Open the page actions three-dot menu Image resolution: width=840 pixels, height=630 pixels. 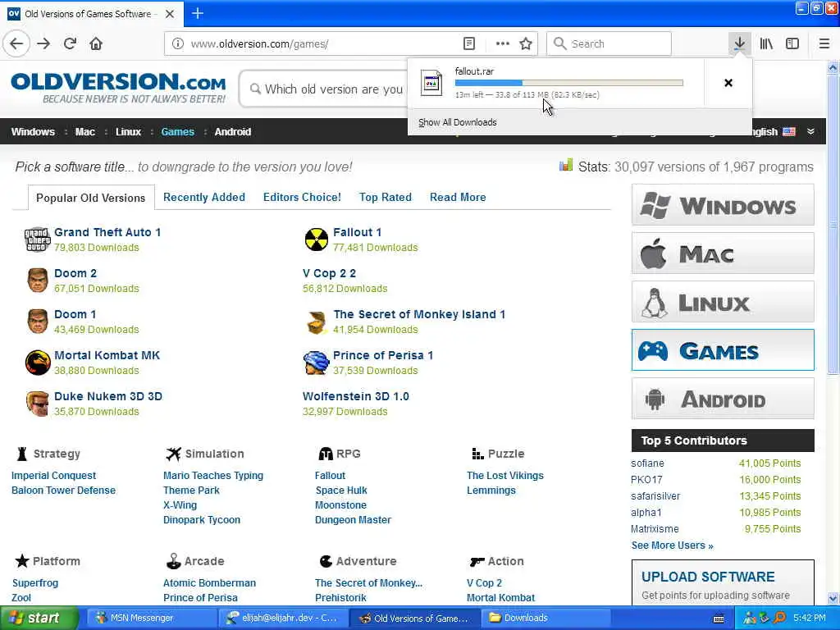503,43
